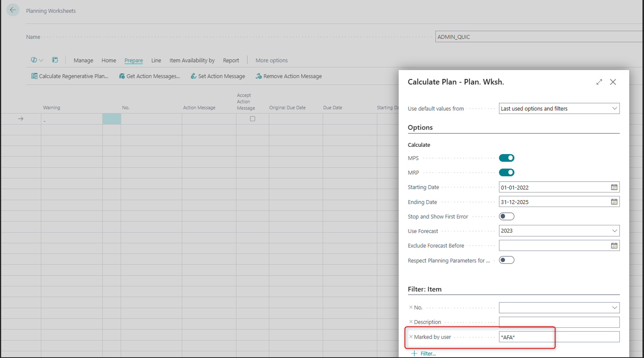Tick the Accept Action Message checkbox
The image size is (644, 358).
pos(252,119)
